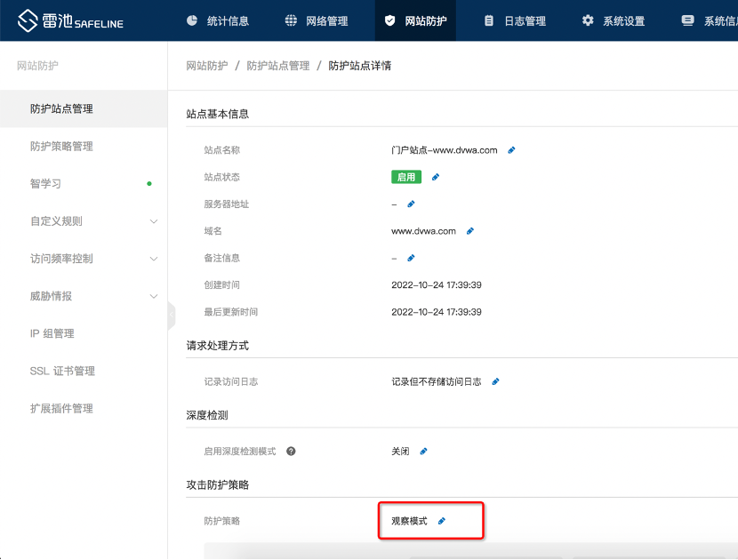This screenshot has width=738, height=560.
Task: Select 防护策略管理 in the sidebar
Action: click(61, 147)
